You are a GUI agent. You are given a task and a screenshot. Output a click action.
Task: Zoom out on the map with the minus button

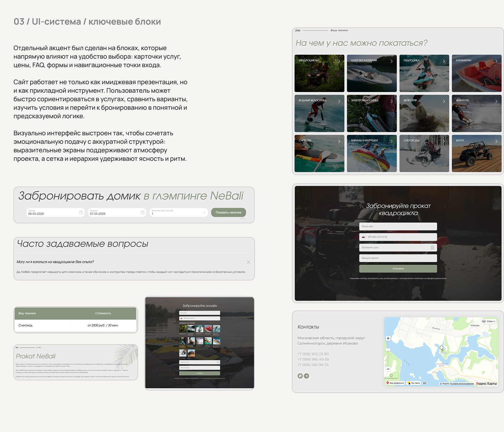coord(388,369)
